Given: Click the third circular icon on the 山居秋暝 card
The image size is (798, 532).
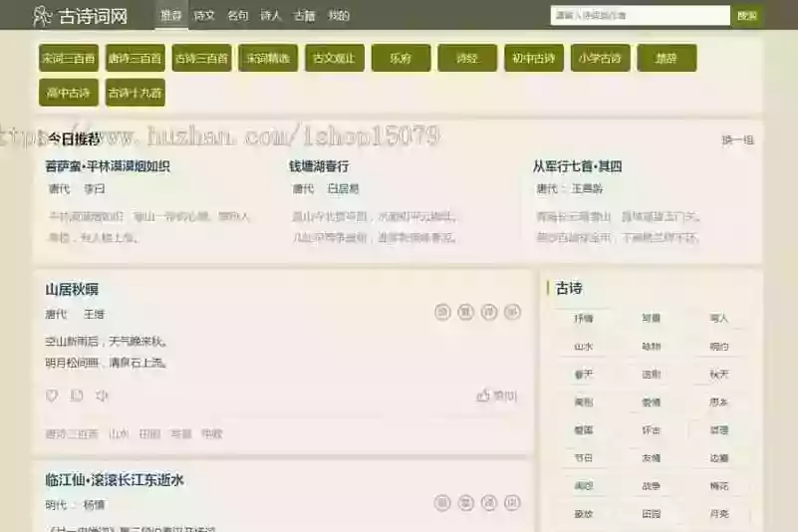Looking at the screenshot, I should pos(489,312).
